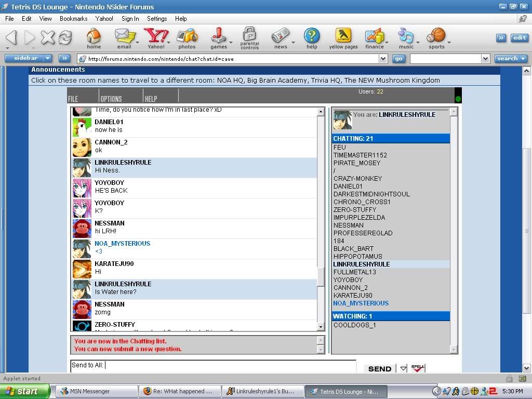Image resolution: width=532 pixels, height=399 pixels.
Task: Open the send options dropdown arrow
Action: pyautogui.click(x=403, y=368)
